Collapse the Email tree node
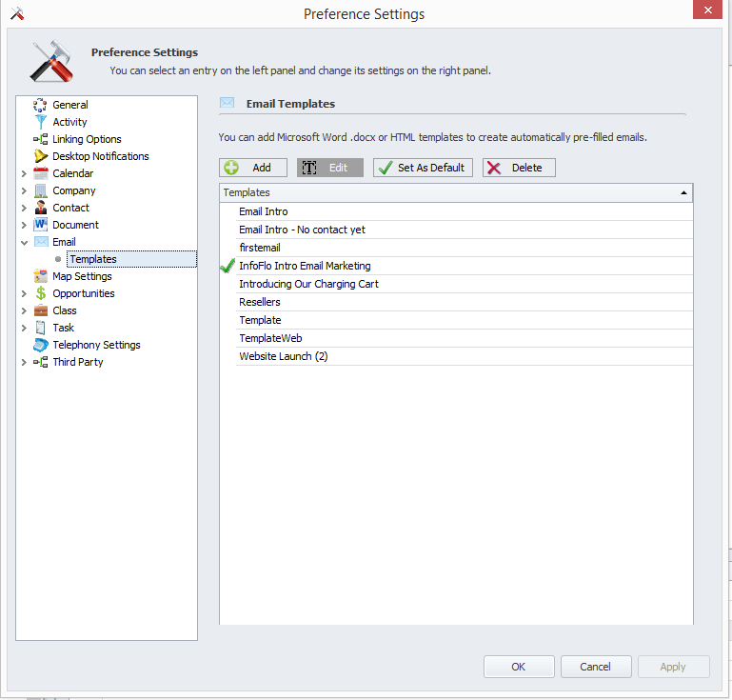The image size is (732, 700). click(24, 242)
